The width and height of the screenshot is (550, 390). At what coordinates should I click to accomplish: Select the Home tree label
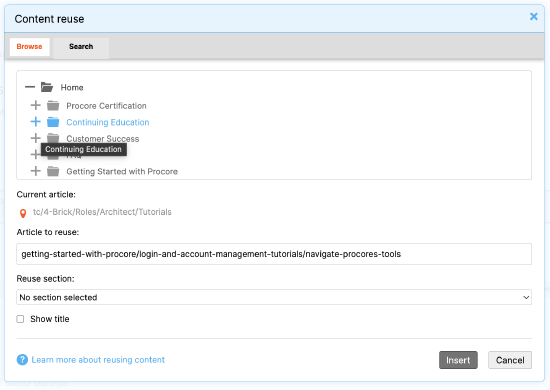(72, 87)
